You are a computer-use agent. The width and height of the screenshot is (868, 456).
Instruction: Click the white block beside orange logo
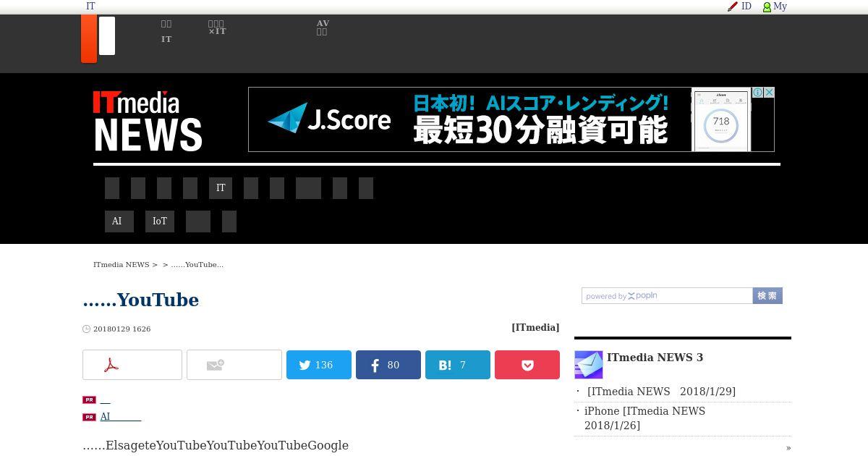pyautogui.click(x=107, y=35)
